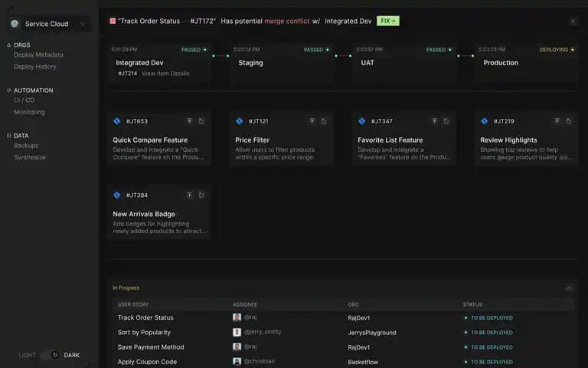Promote #JT384 with the upload icon
588x368 pixels.
189,195
